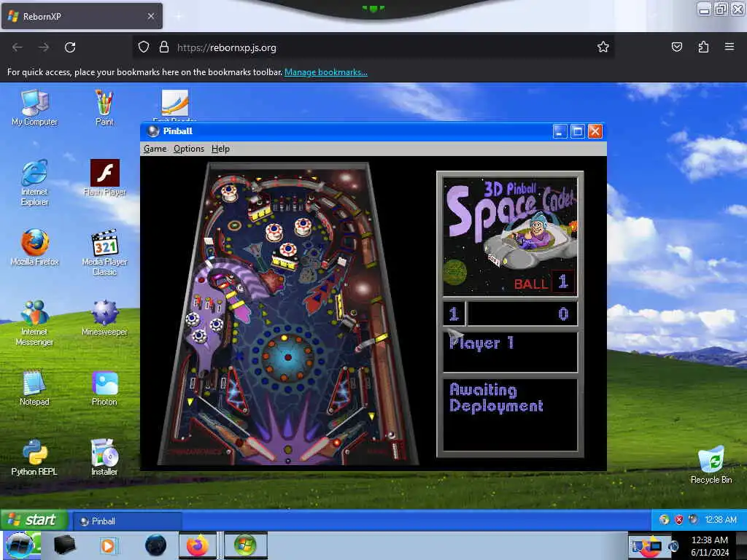Screen dimensions: 747x560
Task: Click the host taskbar date 6/11/2024
Action: point(710,553)
